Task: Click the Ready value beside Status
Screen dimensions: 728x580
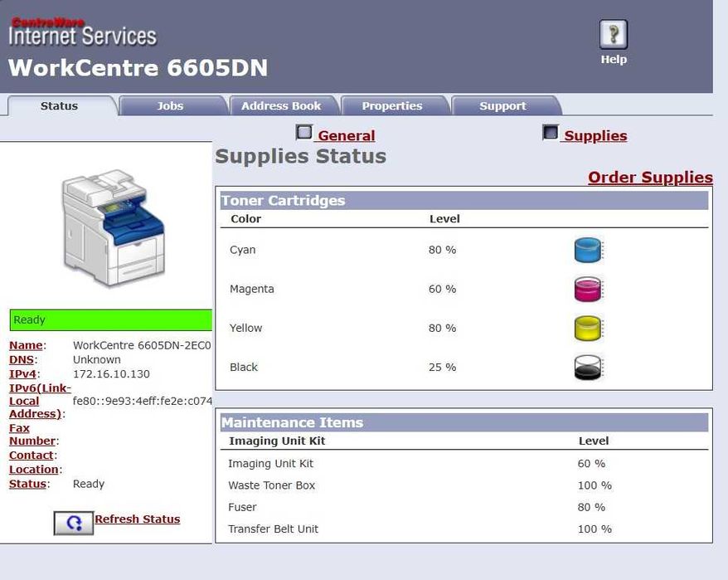Action: pyautogui.click(x=89, y=485)
